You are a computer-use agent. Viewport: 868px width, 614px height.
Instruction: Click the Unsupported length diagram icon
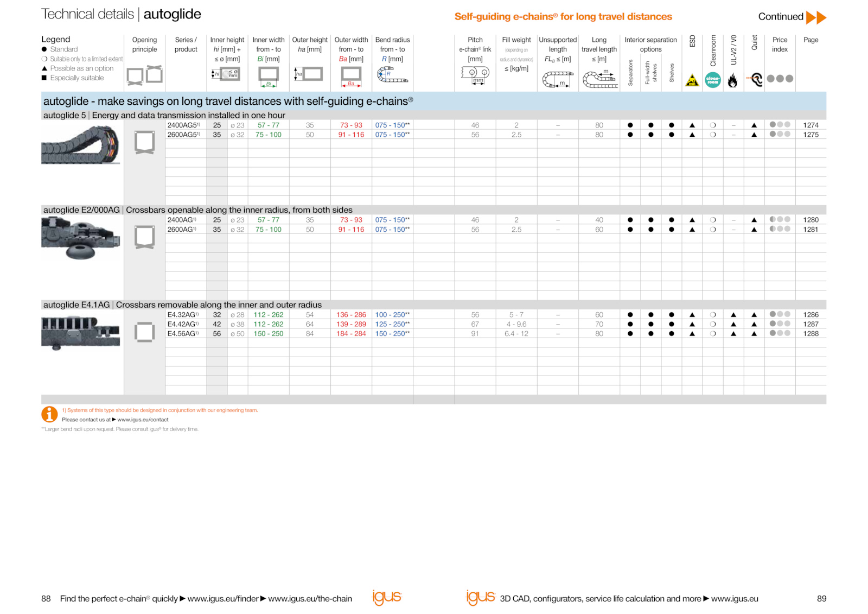[557, 80]
